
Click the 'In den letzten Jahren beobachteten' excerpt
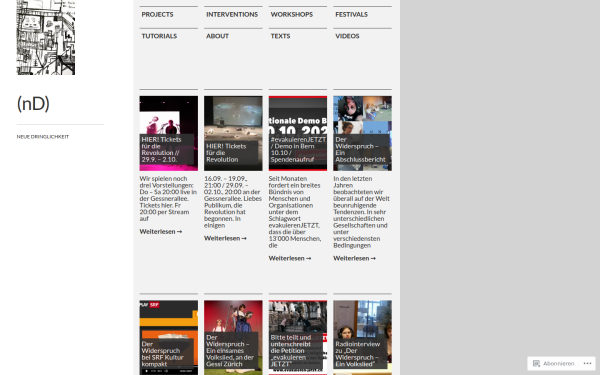(x=362, y=212)
